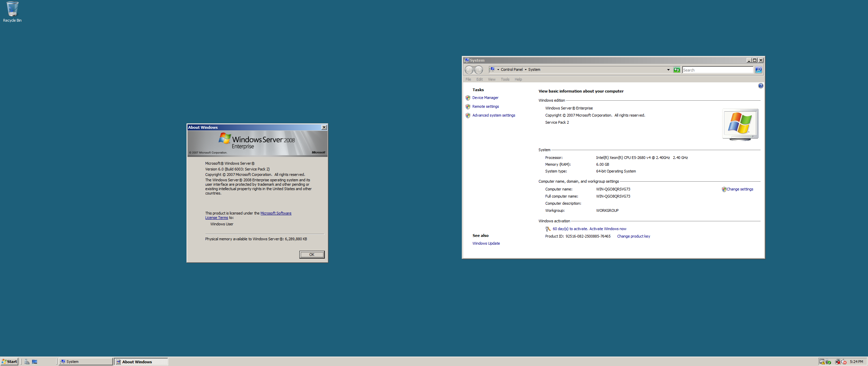Click the network disconnected tray icon
The height and width of the screenshot is (366, 868).
(x=837, y=362)
